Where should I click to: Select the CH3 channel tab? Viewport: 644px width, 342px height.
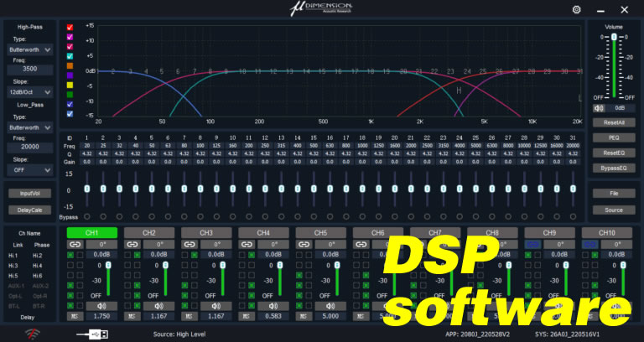coord(206,232)
